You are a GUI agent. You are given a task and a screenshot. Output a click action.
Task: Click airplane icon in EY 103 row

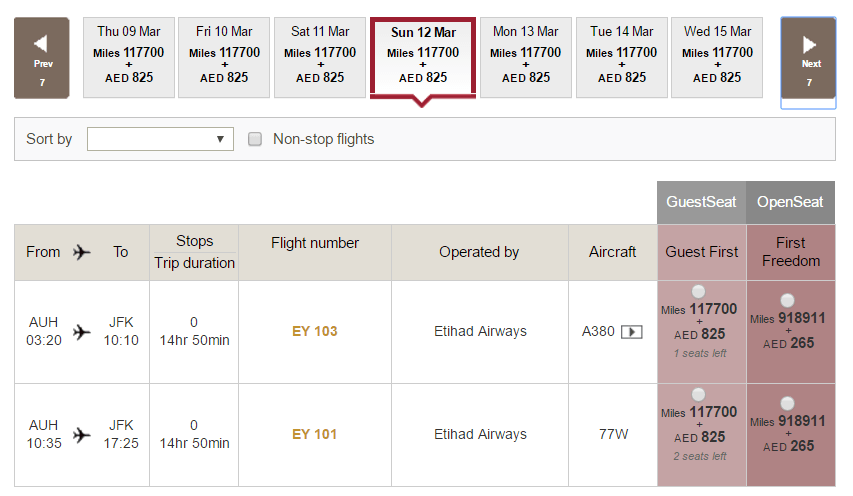click(x=82, y=331)
